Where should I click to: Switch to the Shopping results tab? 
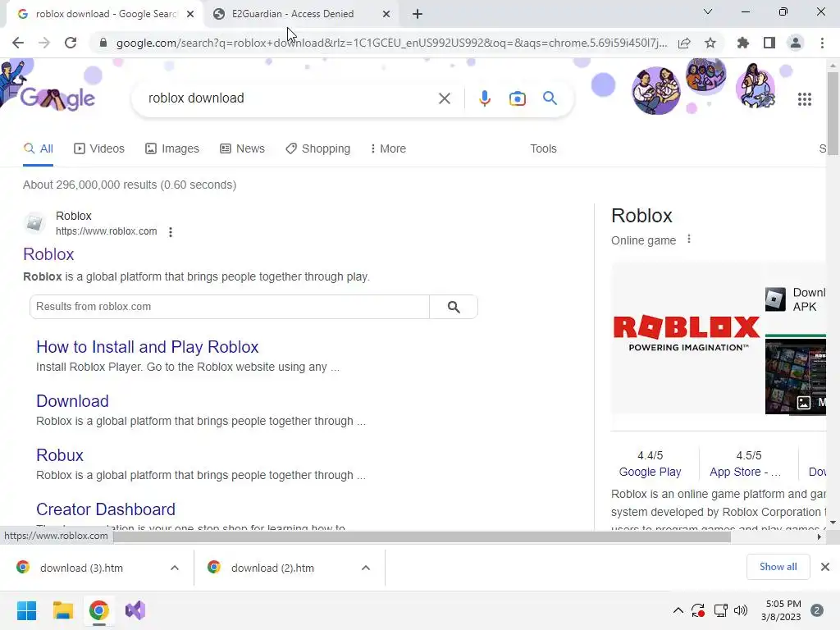click(317, 149)
